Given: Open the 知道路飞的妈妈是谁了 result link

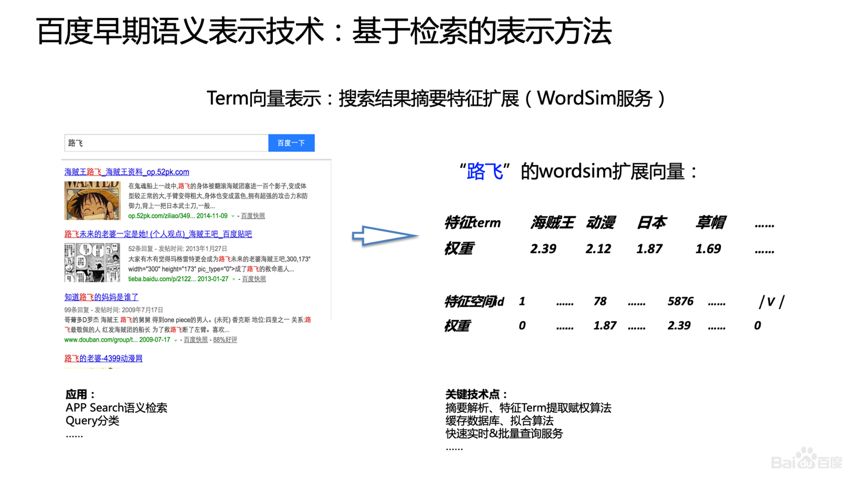Looking at the screenshot, I should 101,297.
